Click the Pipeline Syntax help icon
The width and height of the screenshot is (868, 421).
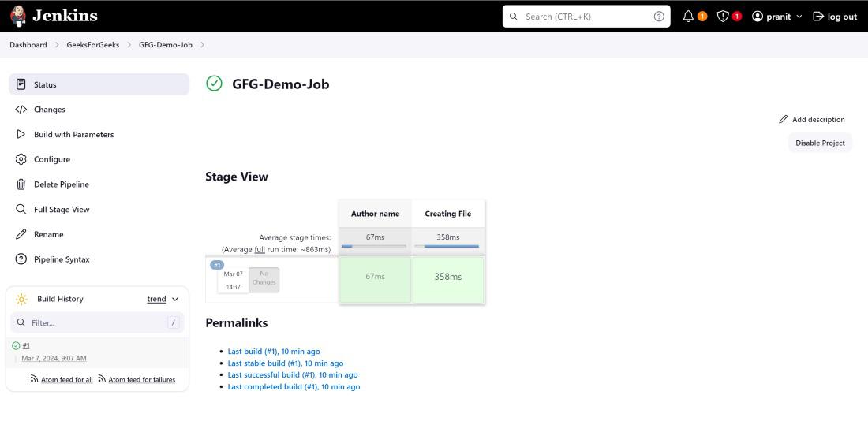21,259
